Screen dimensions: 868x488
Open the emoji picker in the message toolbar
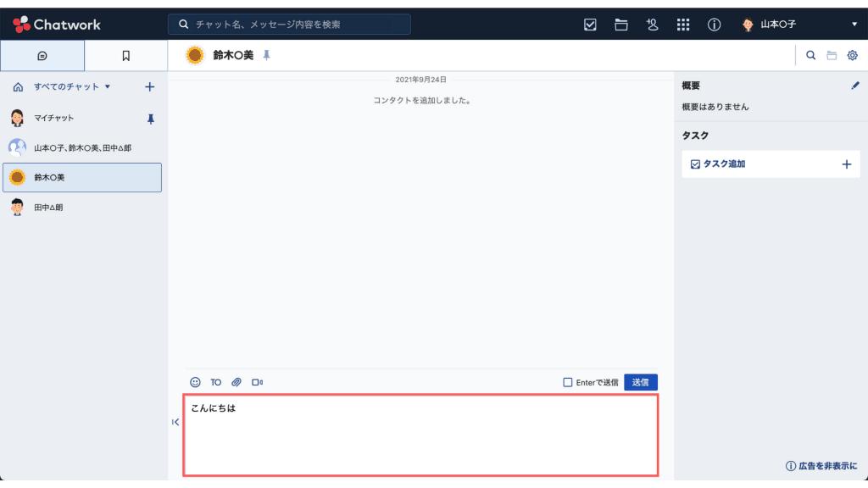pyautogui.click(x=193, y=382)
